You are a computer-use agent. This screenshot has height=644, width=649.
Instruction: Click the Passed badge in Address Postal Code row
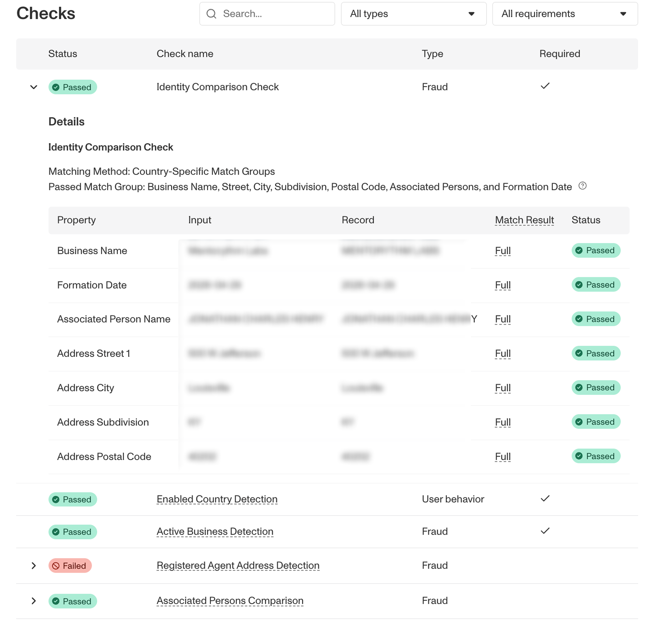596,456
